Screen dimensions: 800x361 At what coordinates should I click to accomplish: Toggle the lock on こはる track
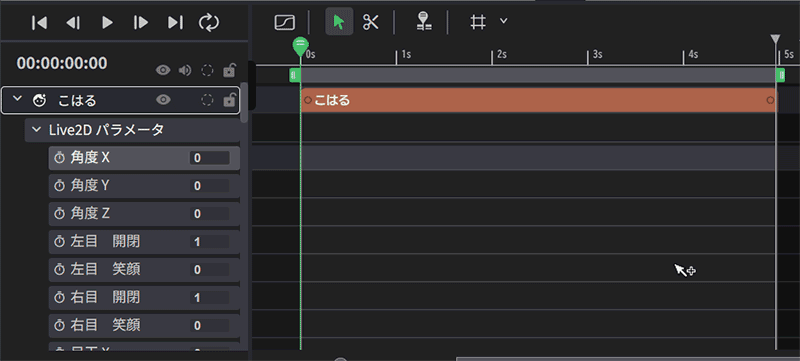pos(230,100)
